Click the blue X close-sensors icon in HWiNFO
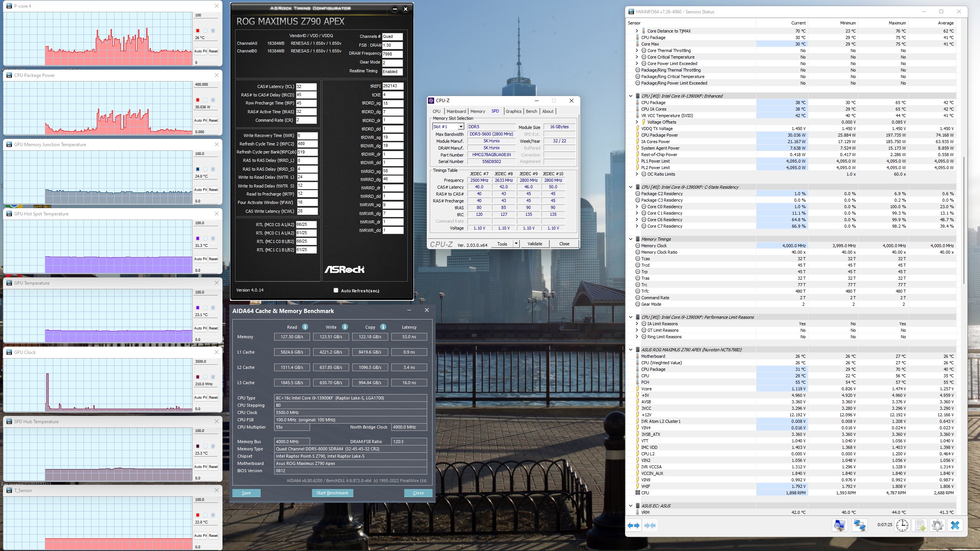Screen dimensions: 980x551 pyautogui.click(x=955, y=525)
